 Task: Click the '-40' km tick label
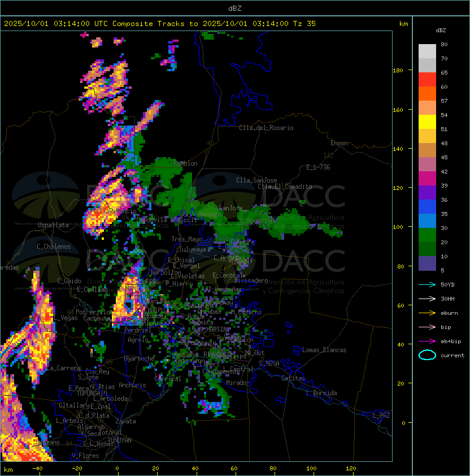(x=37, y=469)
